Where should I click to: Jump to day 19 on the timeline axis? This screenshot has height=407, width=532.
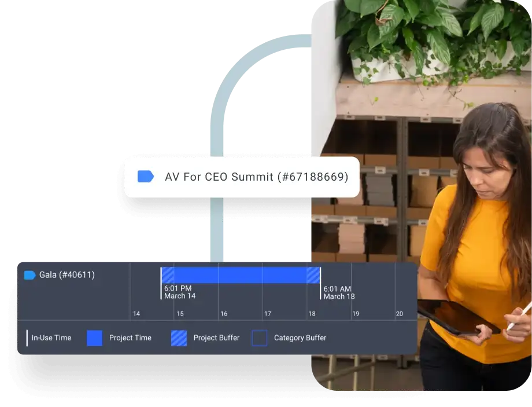[356, 314]
